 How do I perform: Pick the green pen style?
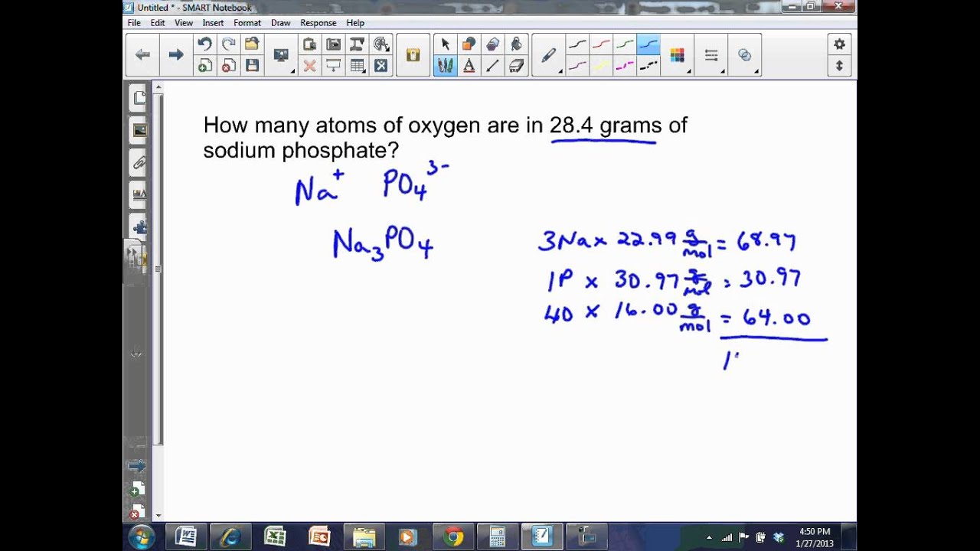pyautogui.click(x=625, y=44)
